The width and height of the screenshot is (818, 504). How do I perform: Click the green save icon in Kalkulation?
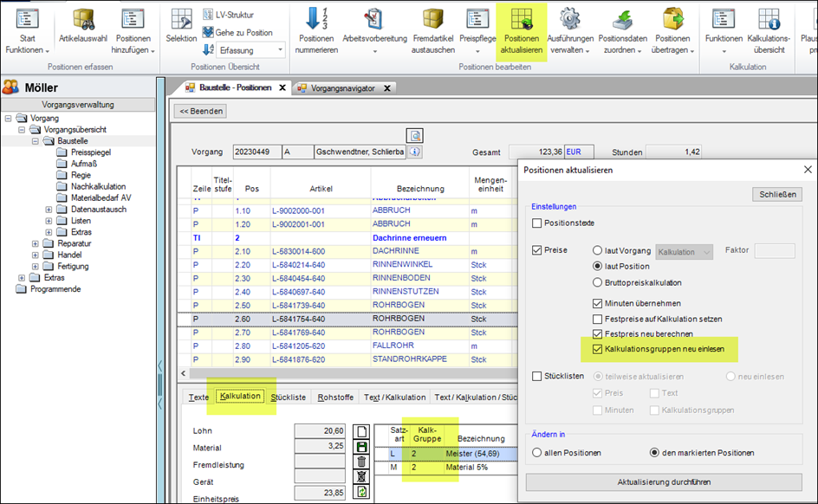tap(363, 446)
